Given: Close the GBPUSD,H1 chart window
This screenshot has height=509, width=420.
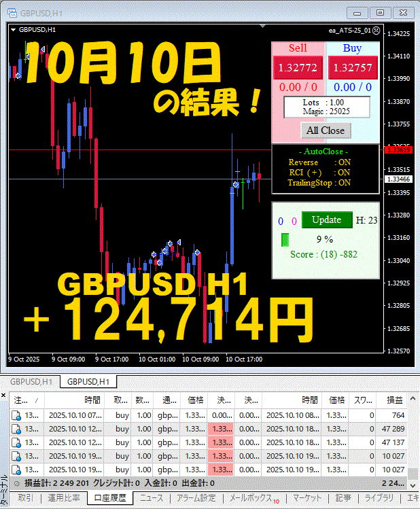Looking at the screenshot, I should tap(404, 13).
